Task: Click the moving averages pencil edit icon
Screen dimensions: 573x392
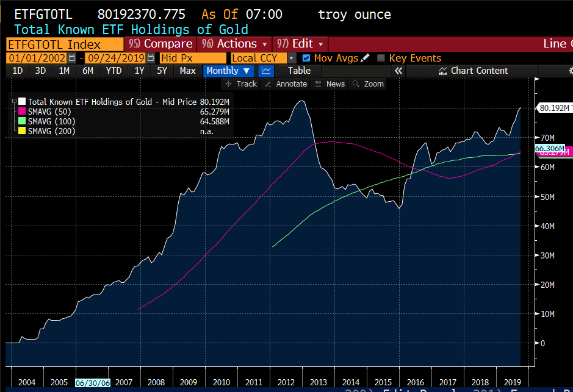Action: pos(365,58)
